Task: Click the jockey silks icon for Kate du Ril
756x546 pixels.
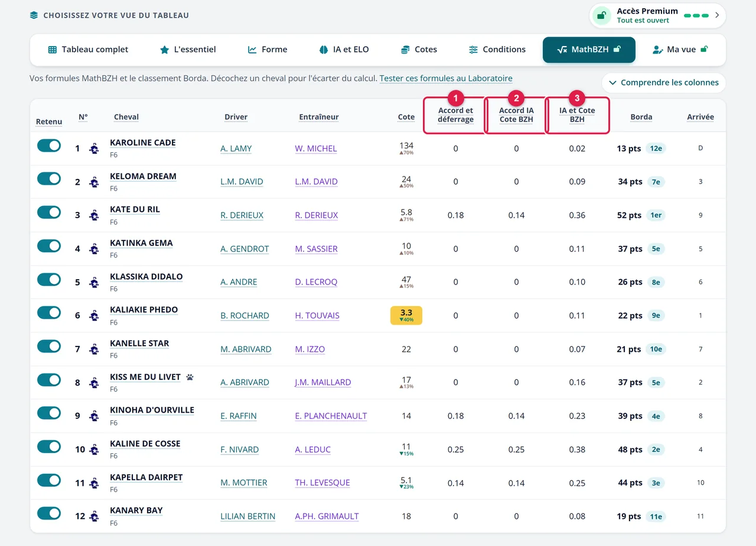Action: pos(94,215)
